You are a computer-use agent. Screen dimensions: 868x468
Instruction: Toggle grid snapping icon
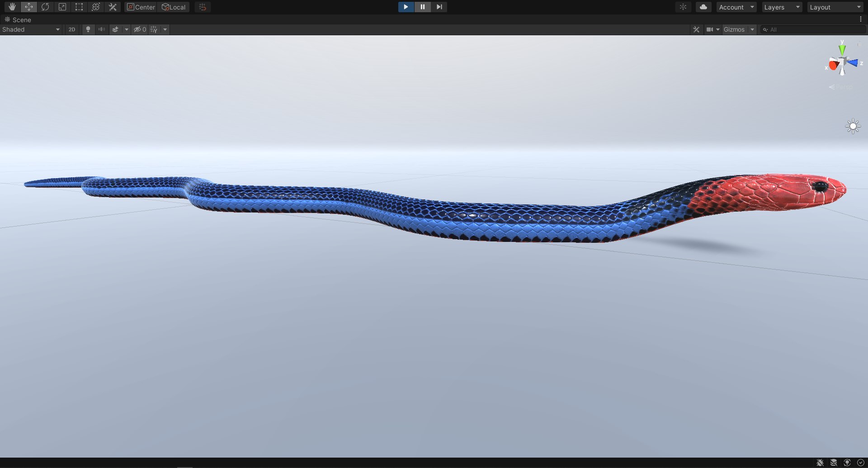point(203,7)
